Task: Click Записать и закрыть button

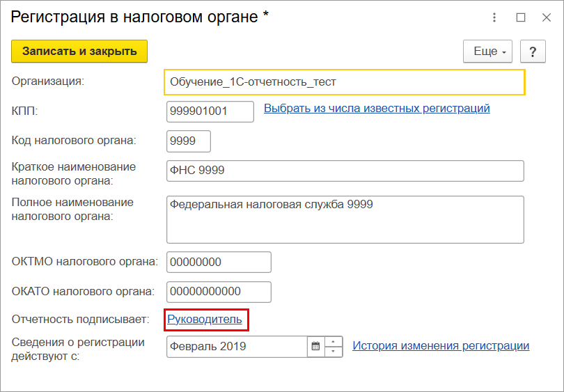Action: tap(79, 52)
